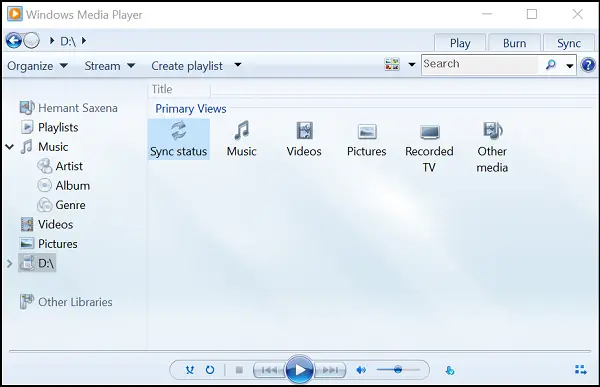Click the Primary Views group heading
Image resolution: width=600 pixels, height=387 pixels.
[x=191, y=109]
